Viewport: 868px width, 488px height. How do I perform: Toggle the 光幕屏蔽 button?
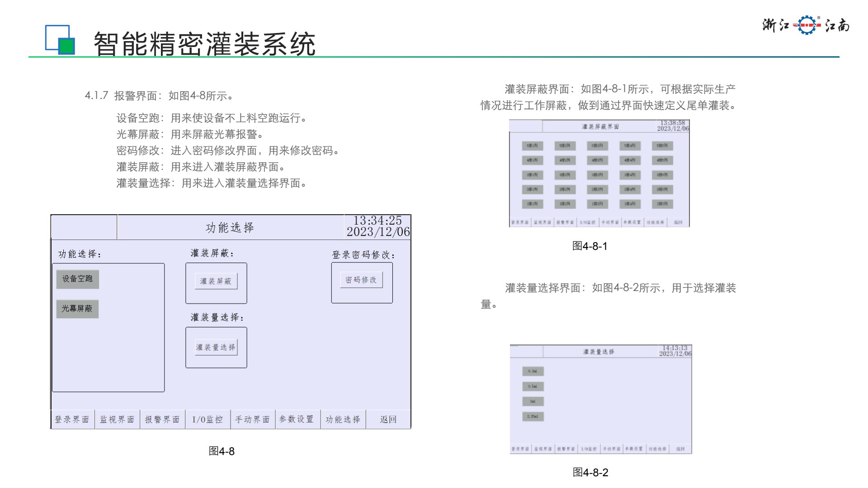tap(77, 309)
